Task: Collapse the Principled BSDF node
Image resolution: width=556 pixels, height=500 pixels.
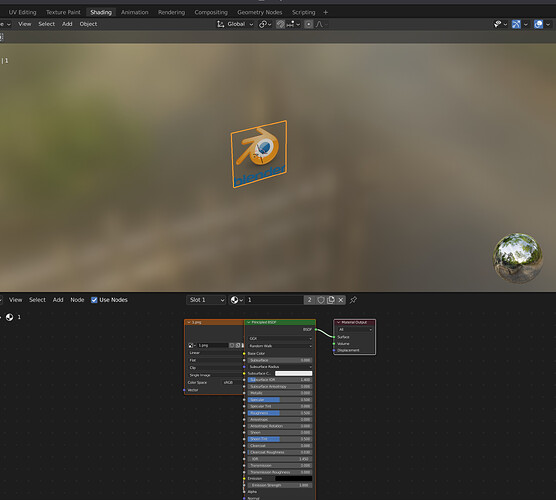Action: tap(249, 322)
